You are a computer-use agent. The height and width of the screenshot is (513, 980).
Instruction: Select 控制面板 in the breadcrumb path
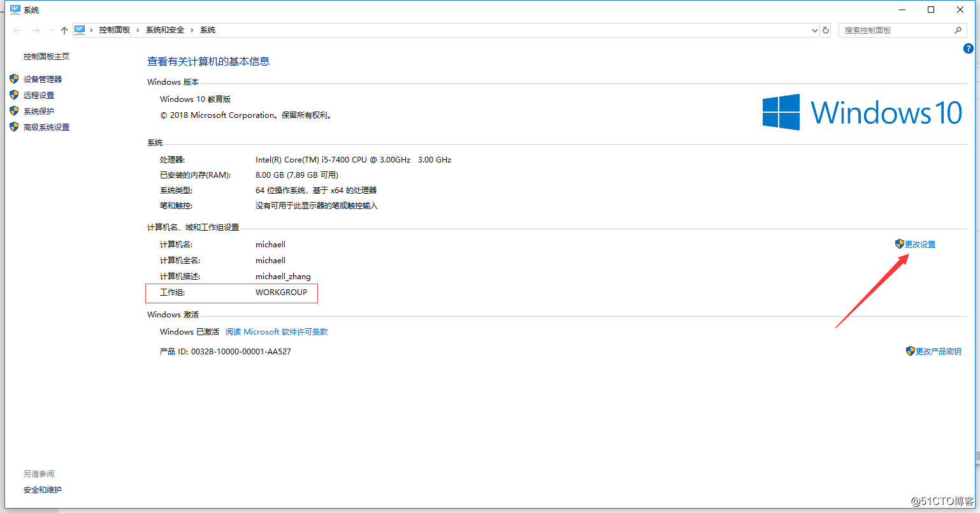coord(115,30)
